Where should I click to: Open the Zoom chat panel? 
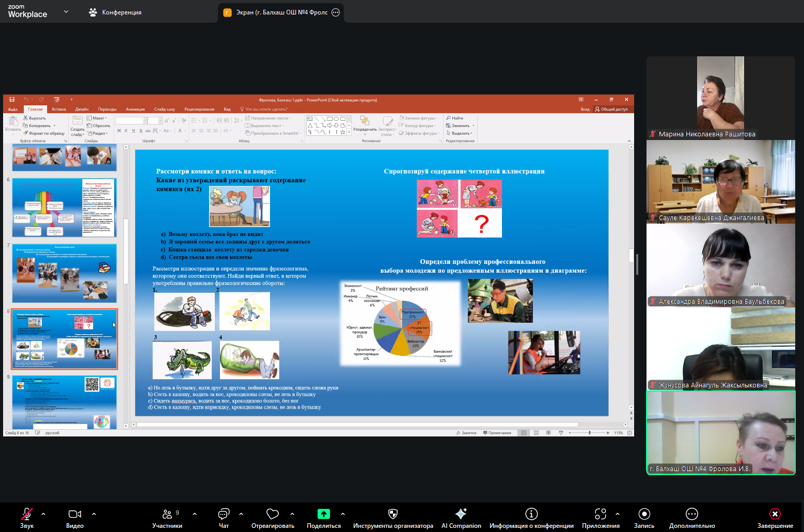tap(224, 514)
